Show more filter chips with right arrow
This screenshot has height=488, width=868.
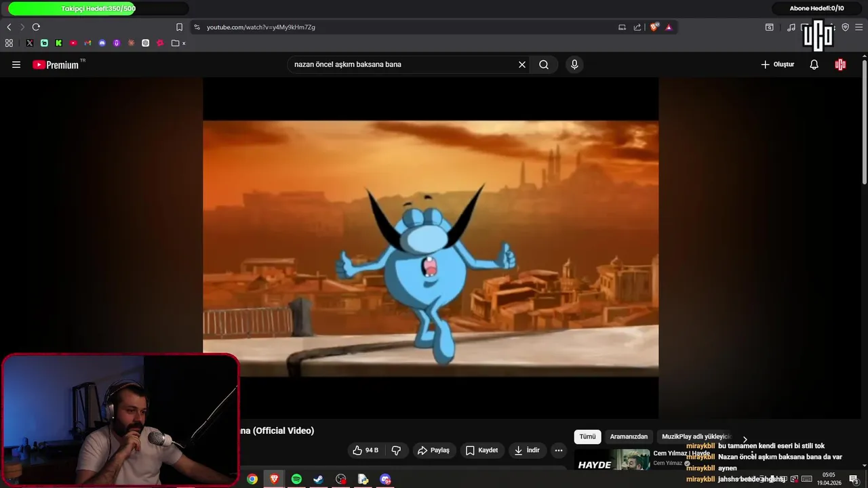tap(745, 439)
